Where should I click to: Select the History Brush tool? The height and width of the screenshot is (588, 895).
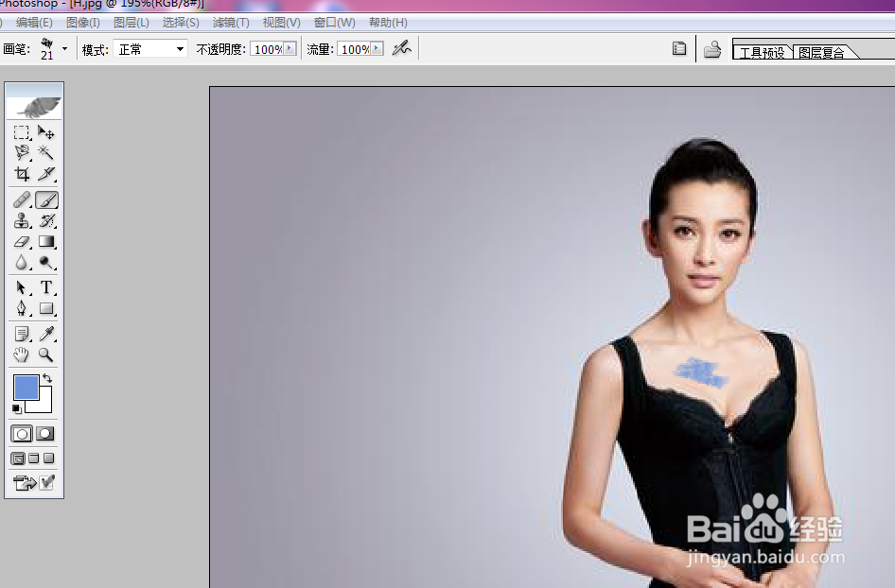pyautogui.click(x=45, y=220)
